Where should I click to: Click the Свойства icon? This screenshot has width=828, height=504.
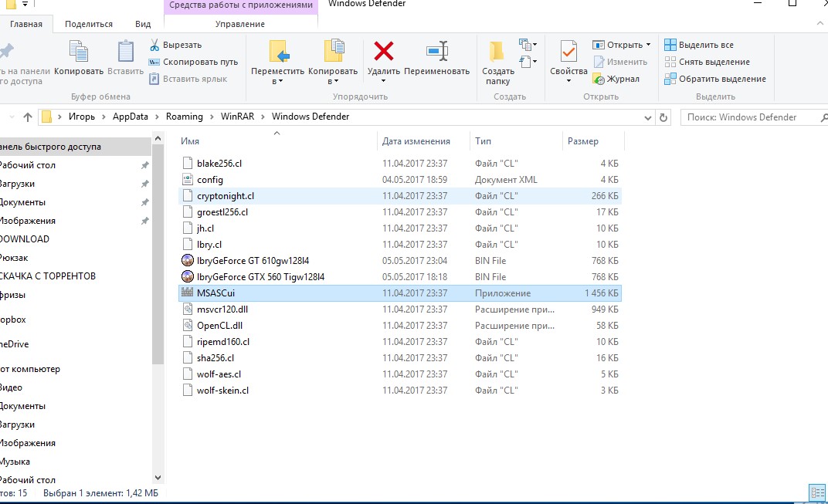coord(568,52)
